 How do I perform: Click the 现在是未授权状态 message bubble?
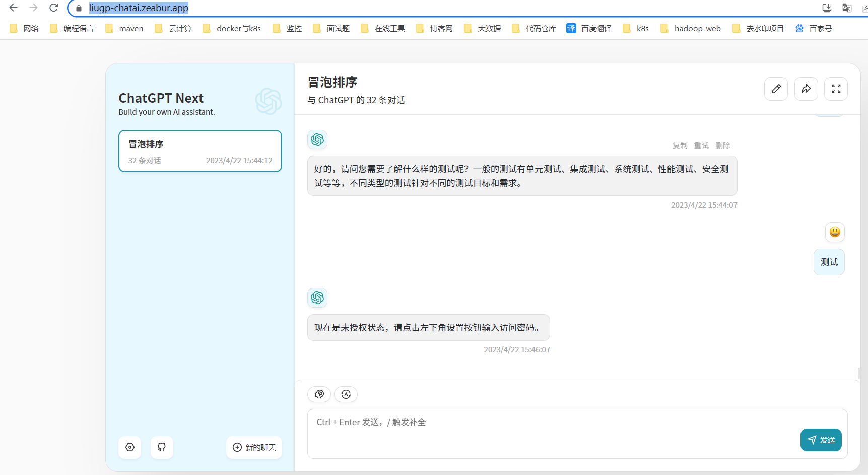429,328
